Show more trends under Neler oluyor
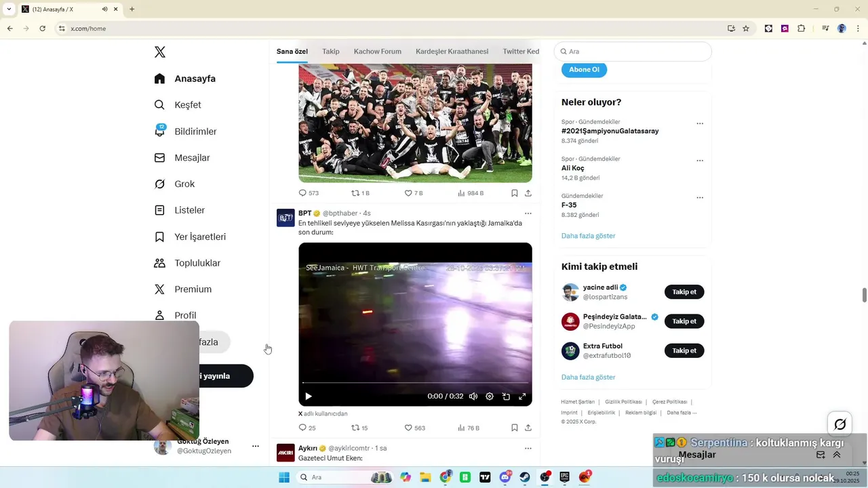The width and height of the screenshot is (868, 488). [589, 236]
